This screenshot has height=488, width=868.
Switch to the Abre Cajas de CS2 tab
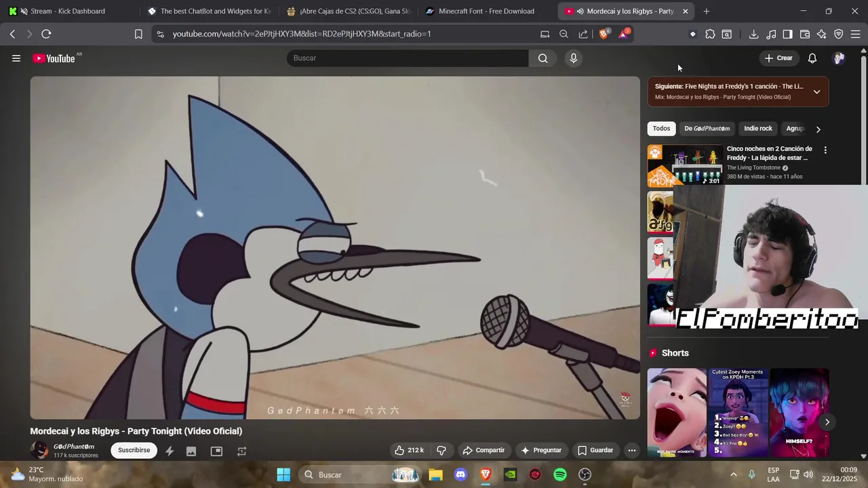pyautogui.click(x=349, y=12)
